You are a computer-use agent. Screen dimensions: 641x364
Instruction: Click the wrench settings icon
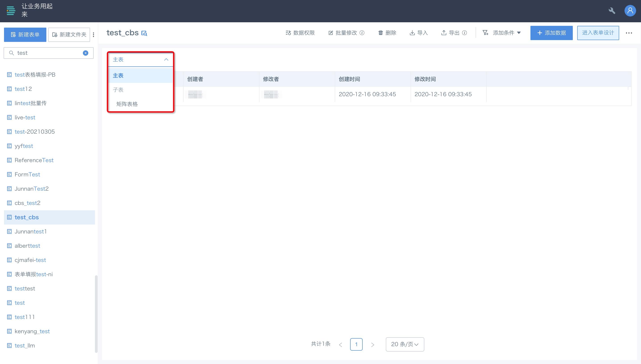[x=612, y=11]
